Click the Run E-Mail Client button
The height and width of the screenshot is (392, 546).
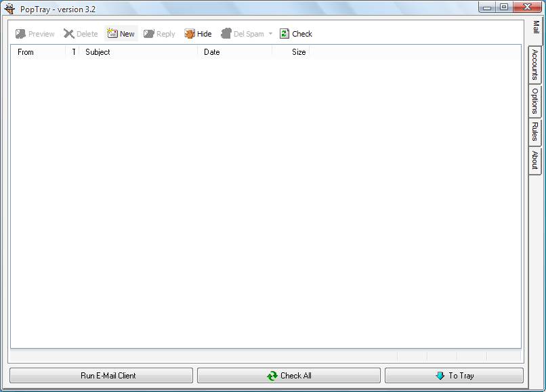click(x=102, y=376)
